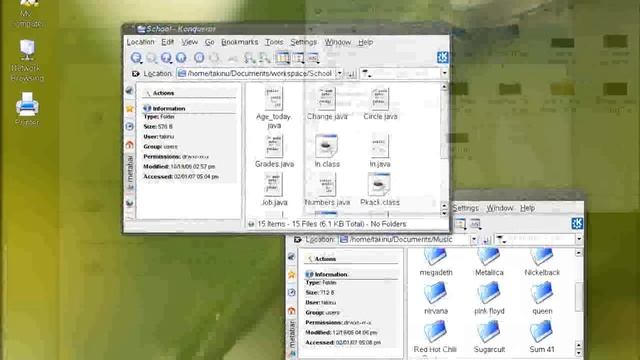The height and width of the screenshot is (360, 640).
Task: Click scroll up arrow in School file view
Action: 444,87
